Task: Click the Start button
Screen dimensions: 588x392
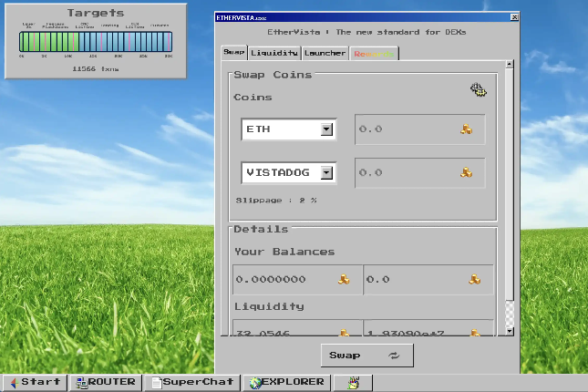Action: click(x=35, y=382)
